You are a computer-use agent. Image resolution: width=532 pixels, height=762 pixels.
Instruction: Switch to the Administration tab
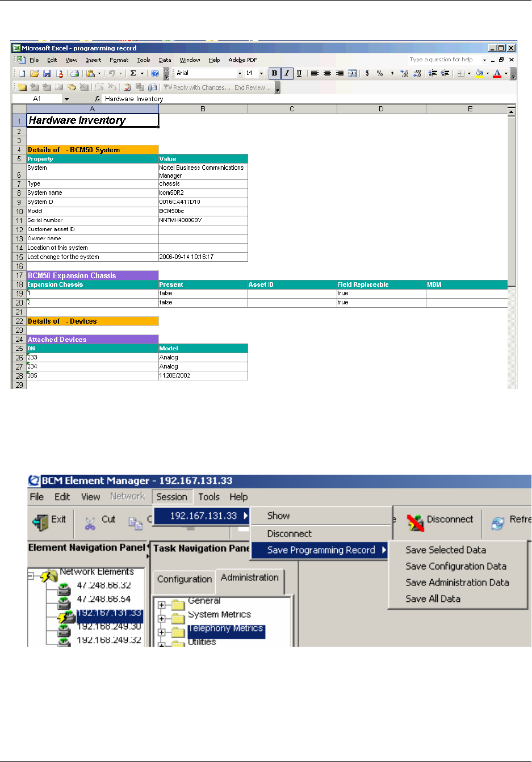click(250, 577)
